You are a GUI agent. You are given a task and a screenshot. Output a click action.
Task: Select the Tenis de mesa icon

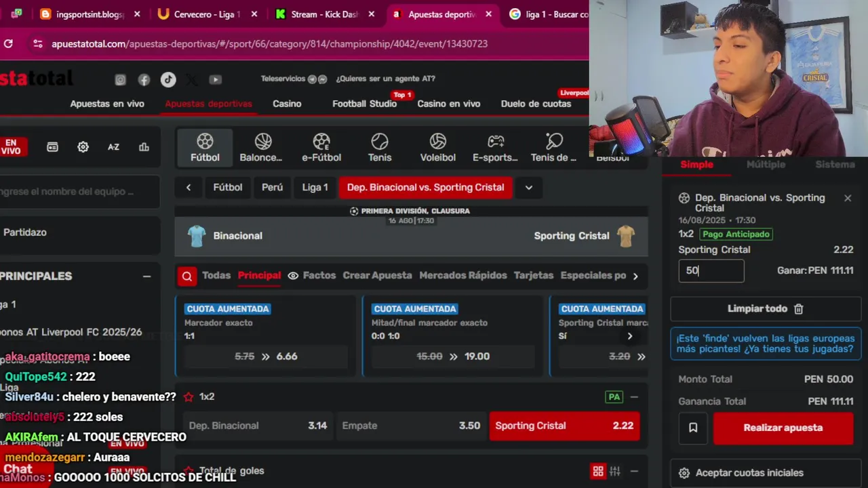pyautogui.click(x=553, y=147)
